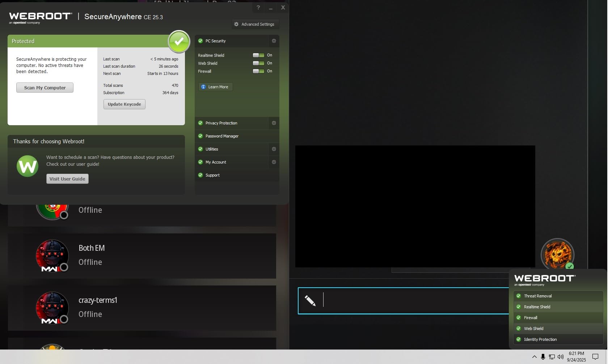The image size is (608, 364).
Task: Click the microphone tray icon
Action: tap(543, 357)
